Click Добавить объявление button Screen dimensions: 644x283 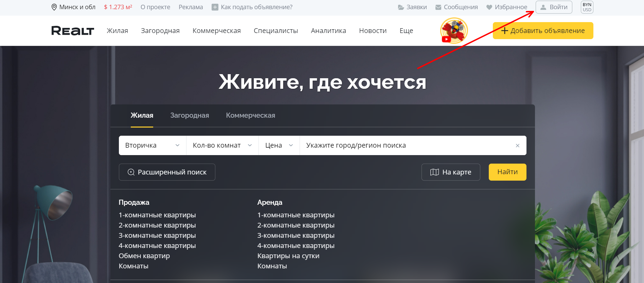[543, 31]
